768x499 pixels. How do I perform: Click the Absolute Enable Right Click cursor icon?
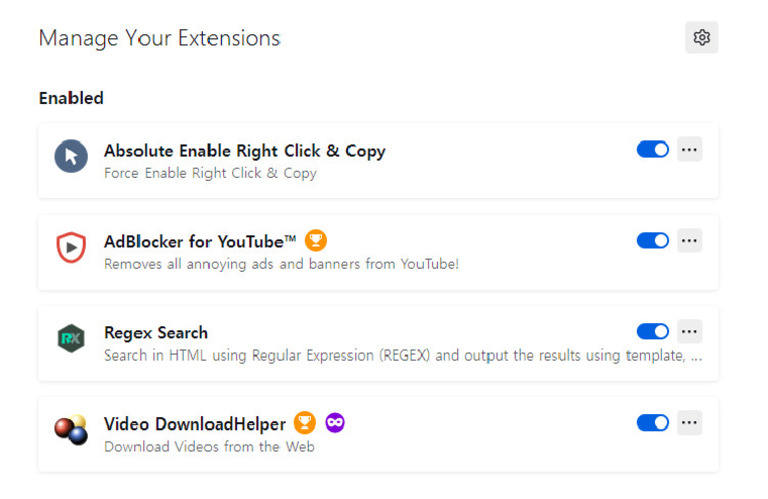[x=71, y=156]
